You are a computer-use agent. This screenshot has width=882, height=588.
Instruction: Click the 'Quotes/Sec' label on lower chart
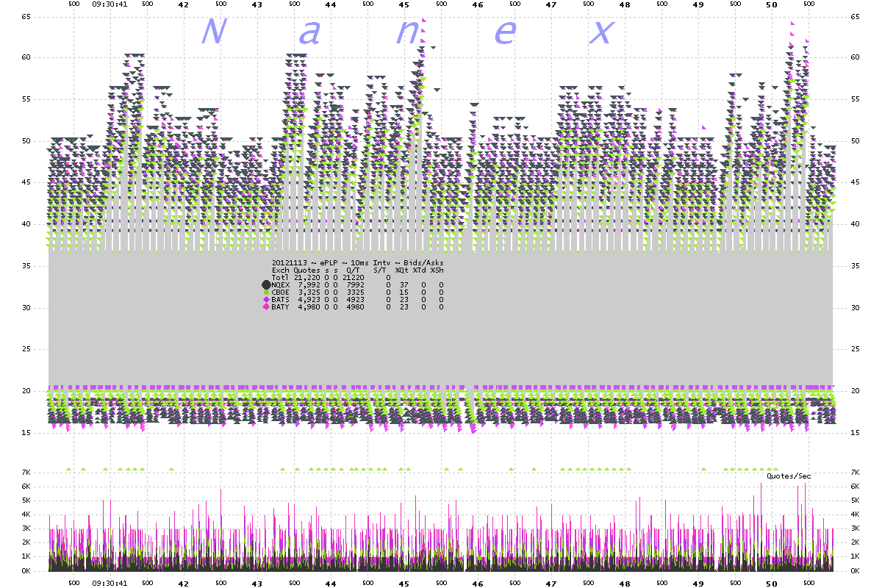(x=789, y=476)
